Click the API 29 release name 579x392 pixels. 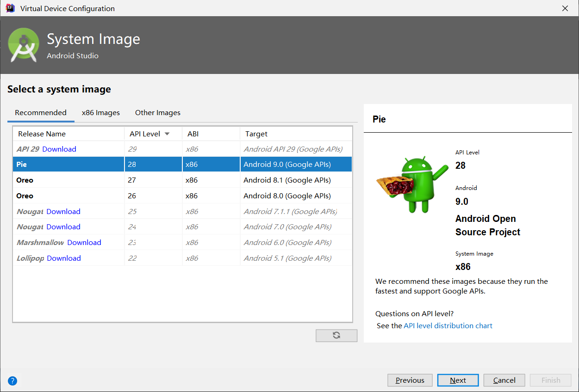[28, 149]
